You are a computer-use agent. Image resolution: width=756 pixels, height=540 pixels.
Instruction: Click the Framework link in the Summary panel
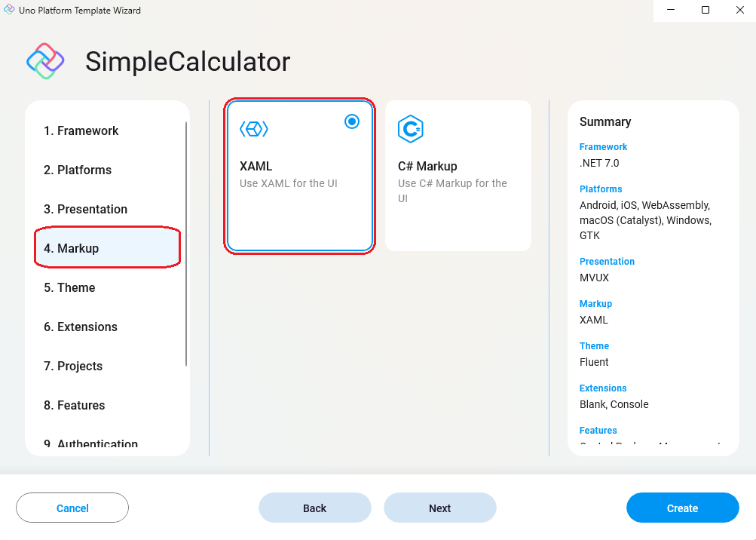(602, 146)
